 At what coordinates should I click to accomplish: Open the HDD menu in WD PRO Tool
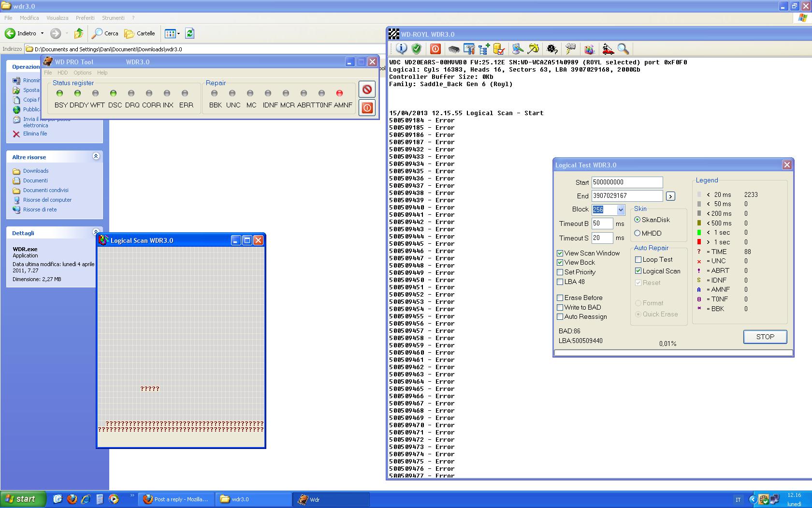tap(63, 73)
